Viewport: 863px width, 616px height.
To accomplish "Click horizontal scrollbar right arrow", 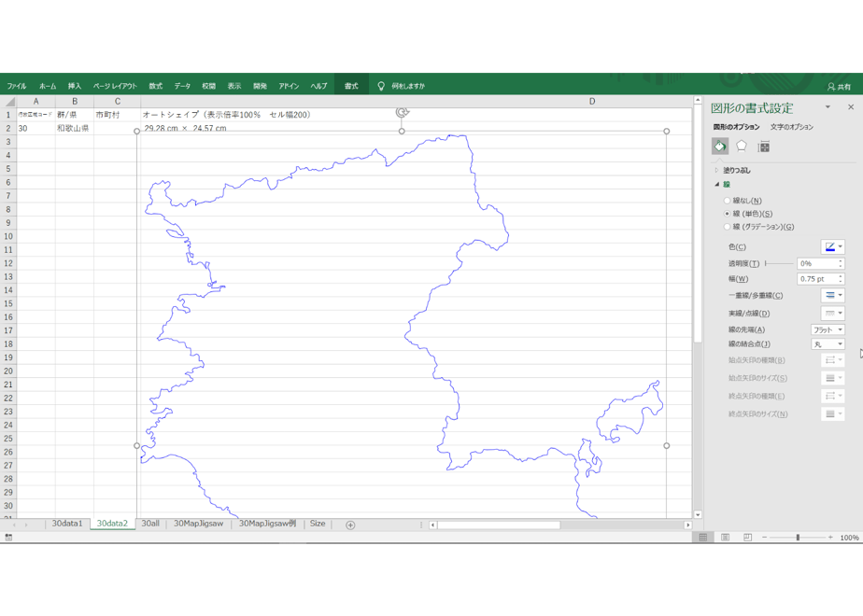I will click(x=687, y=525).
